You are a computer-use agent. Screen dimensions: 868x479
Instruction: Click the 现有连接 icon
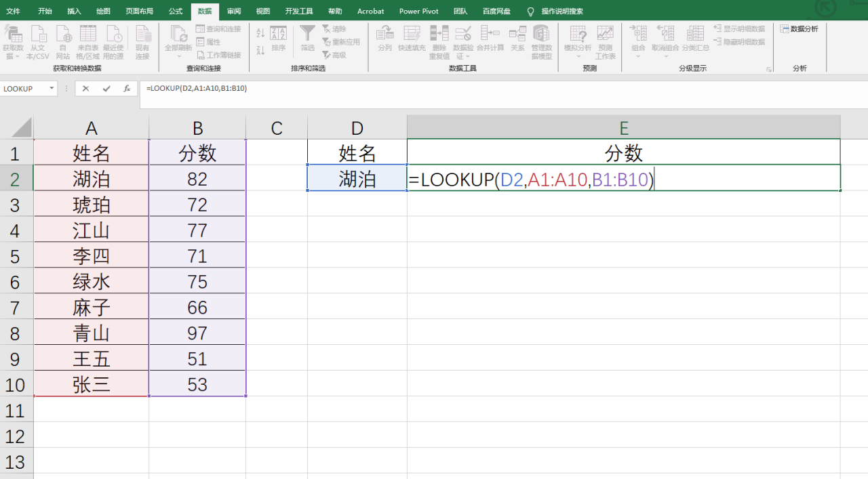coord(142,42)
